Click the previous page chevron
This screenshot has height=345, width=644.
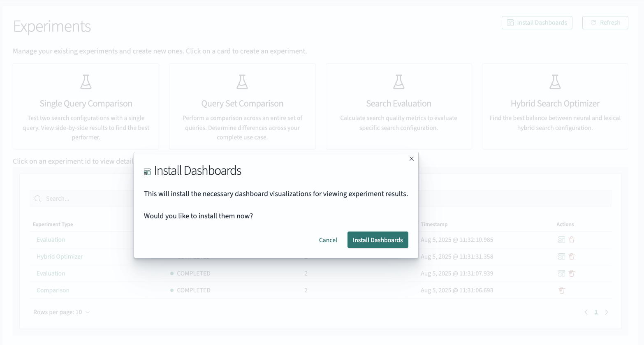click(586, 312)
